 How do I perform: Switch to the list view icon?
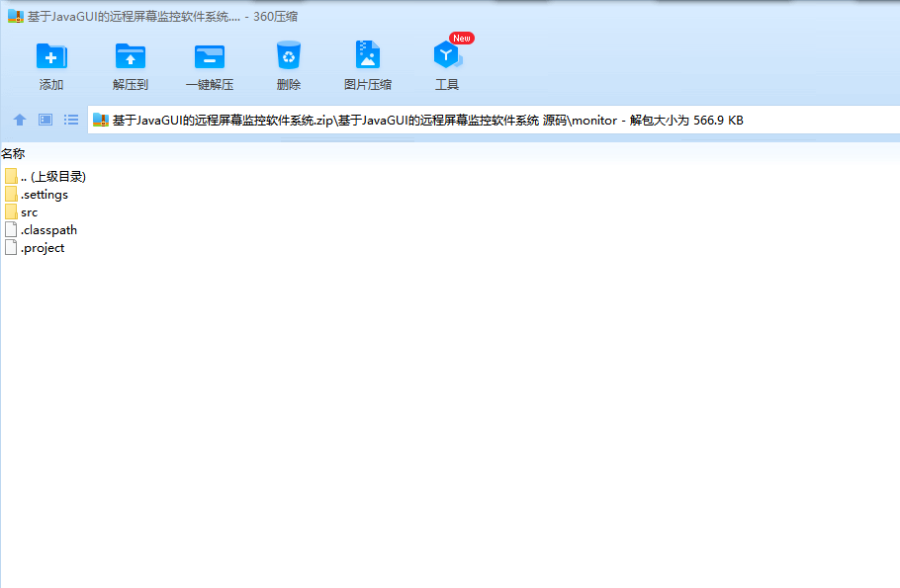(x=71, y=120)
